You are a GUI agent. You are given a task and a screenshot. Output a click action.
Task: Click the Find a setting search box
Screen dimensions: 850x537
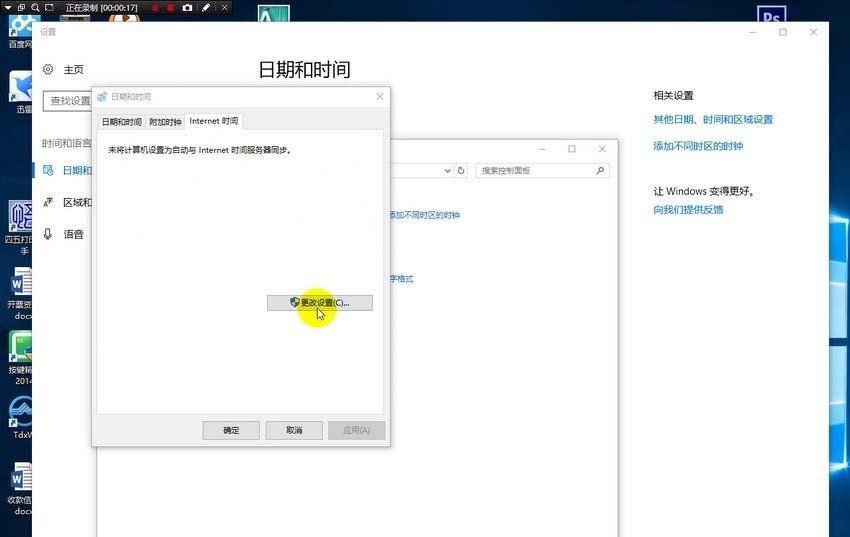(68, 101)
